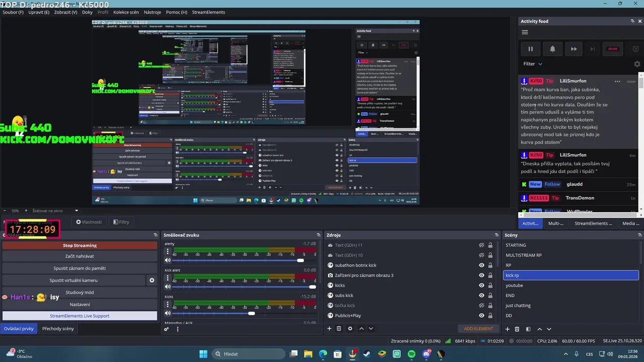Delete selected scene with trash icon
This screenshot has width=644, height=362.
(517, 329)
